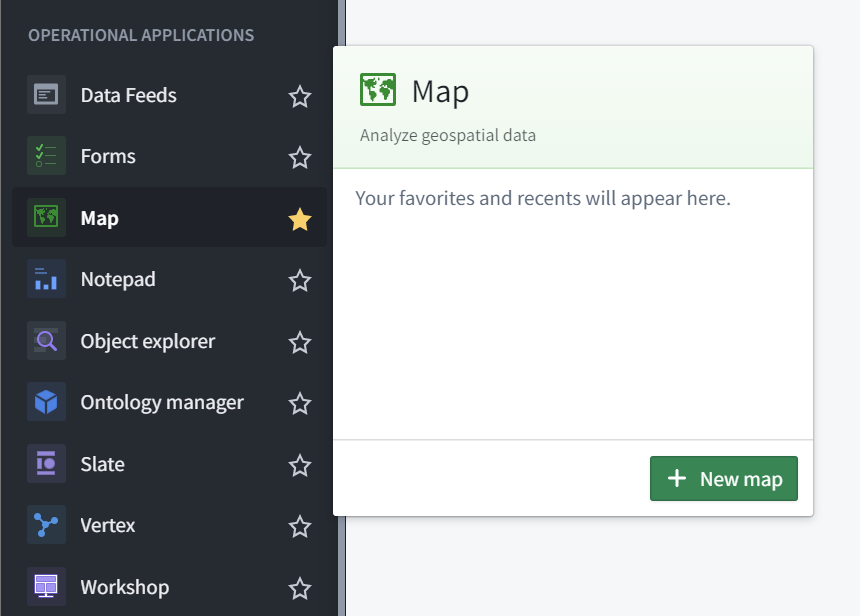Click the Object explorer magnifier icon
860x616 pixels.
pyautogui.click(x=47, y=341)
